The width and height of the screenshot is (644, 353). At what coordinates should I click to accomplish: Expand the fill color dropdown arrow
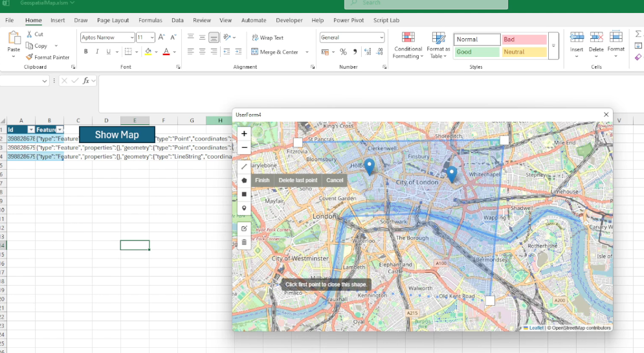point(157,52)
